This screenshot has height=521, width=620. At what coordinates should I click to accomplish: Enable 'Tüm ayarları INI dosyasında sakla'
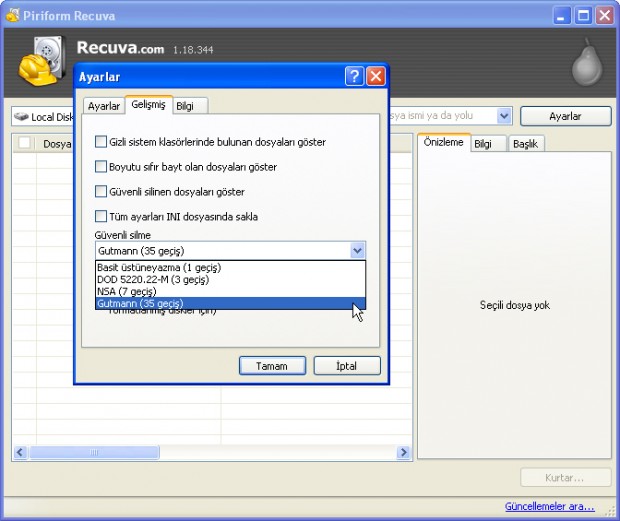[x=101, y=216]
